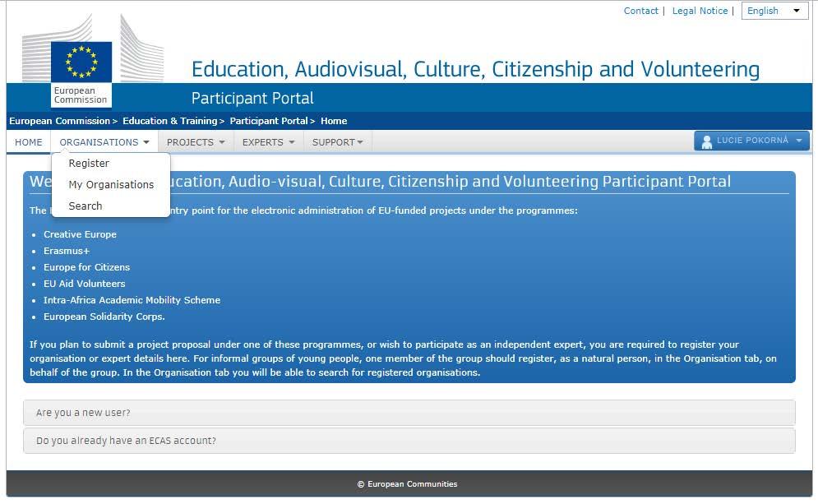Choose Register from Organisations menu
The height and width of the screenshot is (504, 818).
[89, 164]
